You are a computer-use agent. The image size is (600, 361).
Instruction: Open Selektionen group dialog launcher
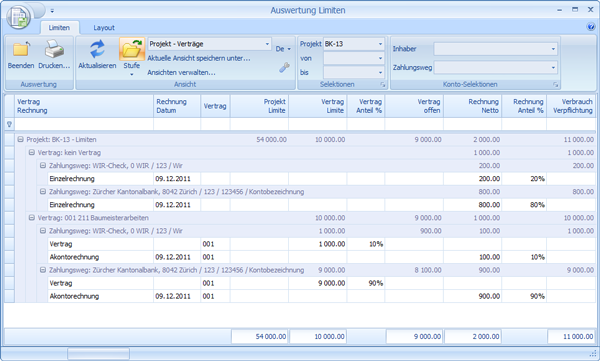click(x=382, y=85)
